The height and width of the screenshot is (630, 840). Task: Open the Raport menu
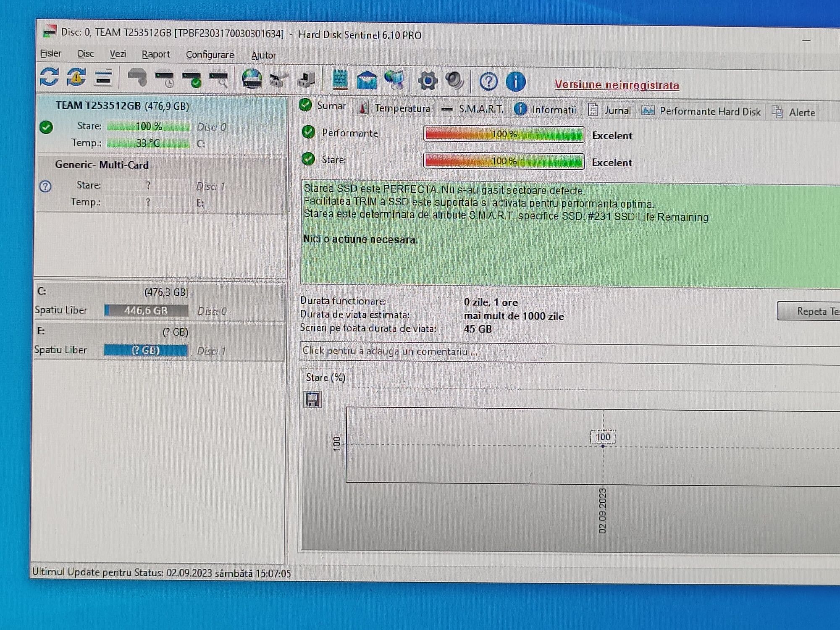[x=156, y=55]
